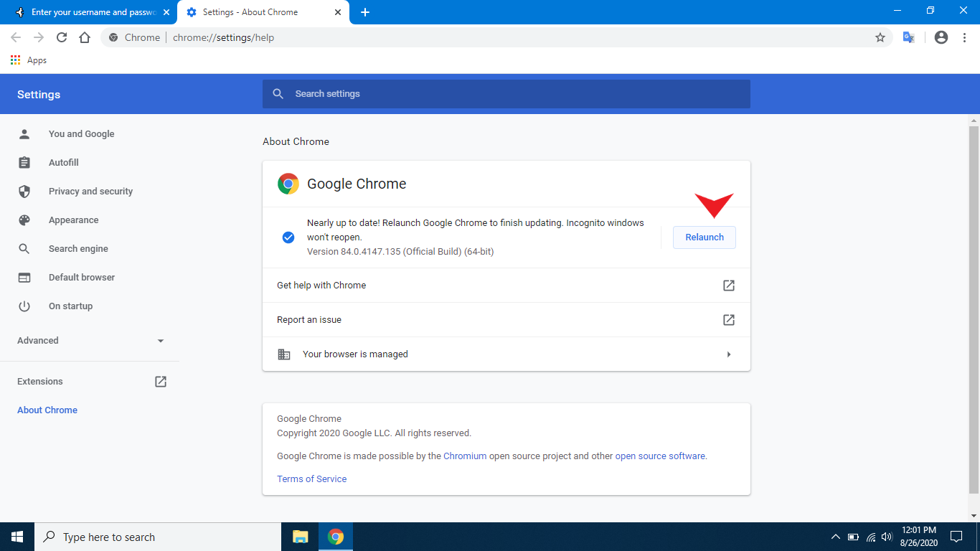Viewport: 980px width, 551px height.
Task: Open a new tab with the plus button
Action: (365, 12)
